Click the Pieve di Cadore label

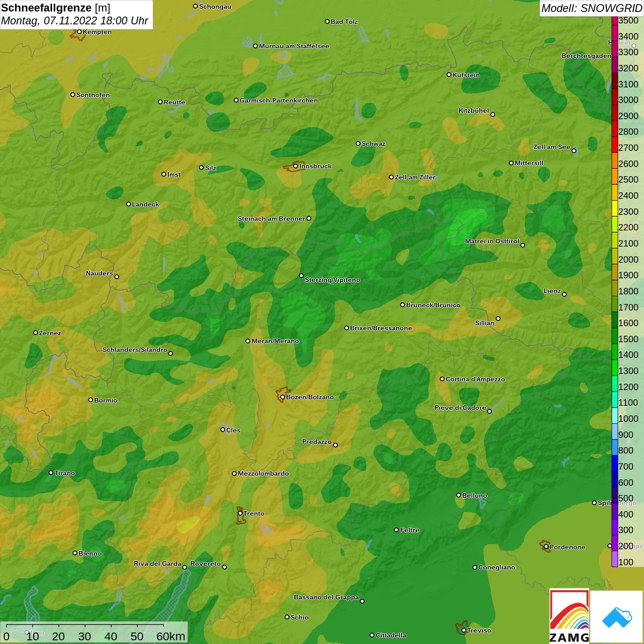tap(460, 408)
